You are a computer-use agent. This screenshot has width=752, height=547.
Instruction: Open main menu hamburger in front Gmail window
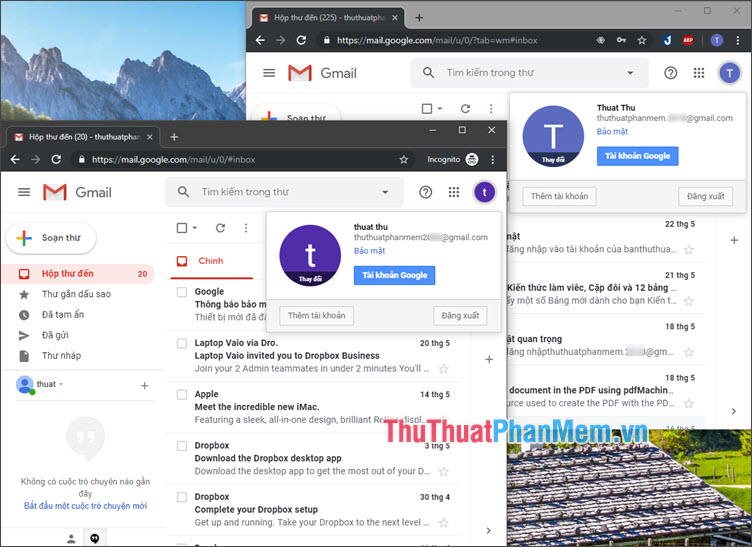(24, 192)
